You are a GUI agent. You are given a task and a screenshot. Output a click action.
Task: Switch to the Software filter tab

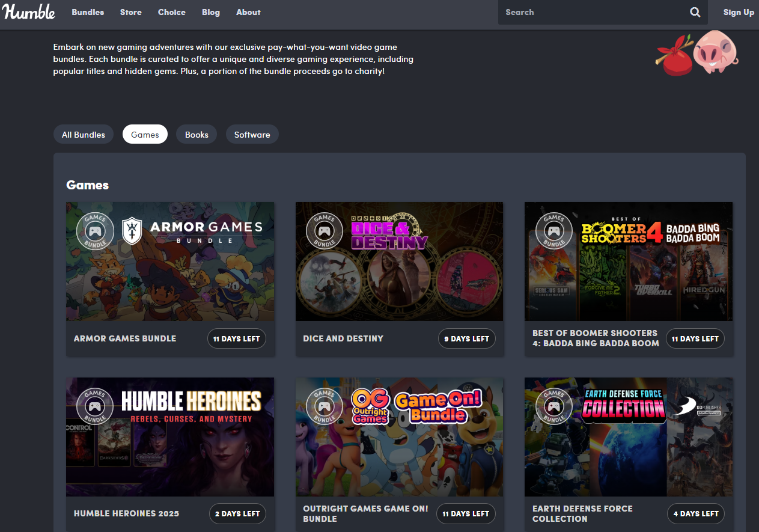coord(252,135)
